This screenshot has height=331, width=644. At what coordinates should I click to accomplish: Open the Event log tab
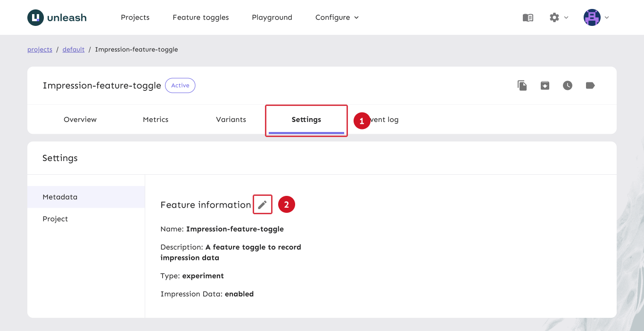tap(383, 119)
